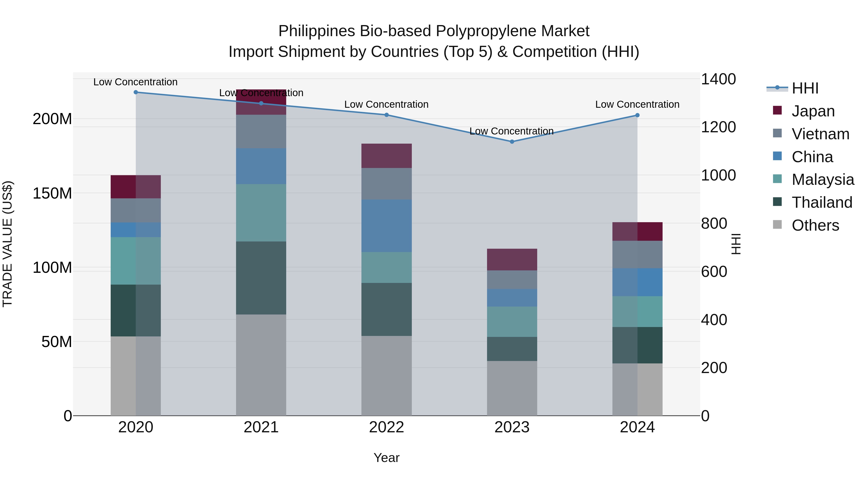
Task: Click the China color swatch in legend
Action: (777, 156)
